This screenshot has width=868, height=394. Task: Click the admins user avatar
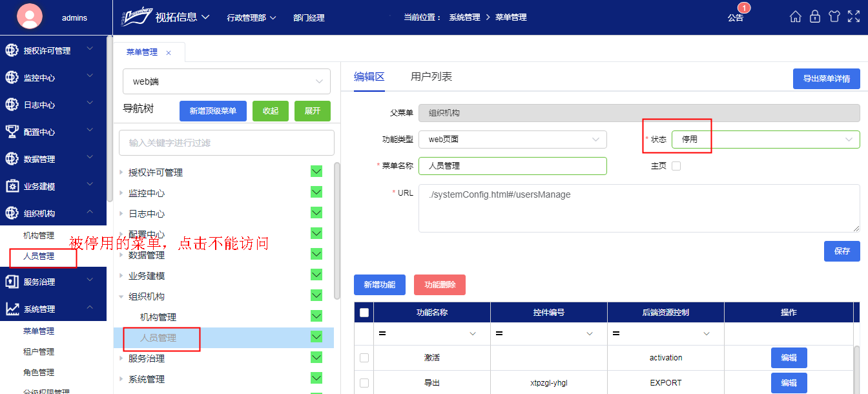click(x=30, y=17)
